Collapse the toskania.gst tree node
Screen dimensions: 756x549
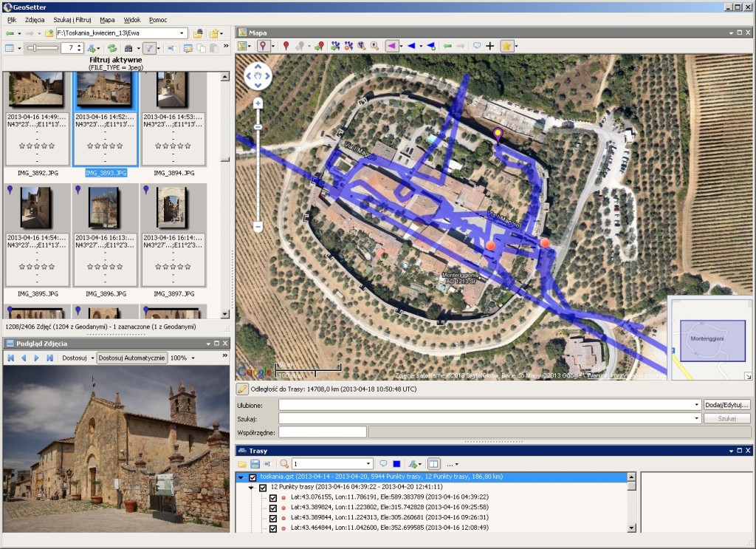tap(241, 477)
